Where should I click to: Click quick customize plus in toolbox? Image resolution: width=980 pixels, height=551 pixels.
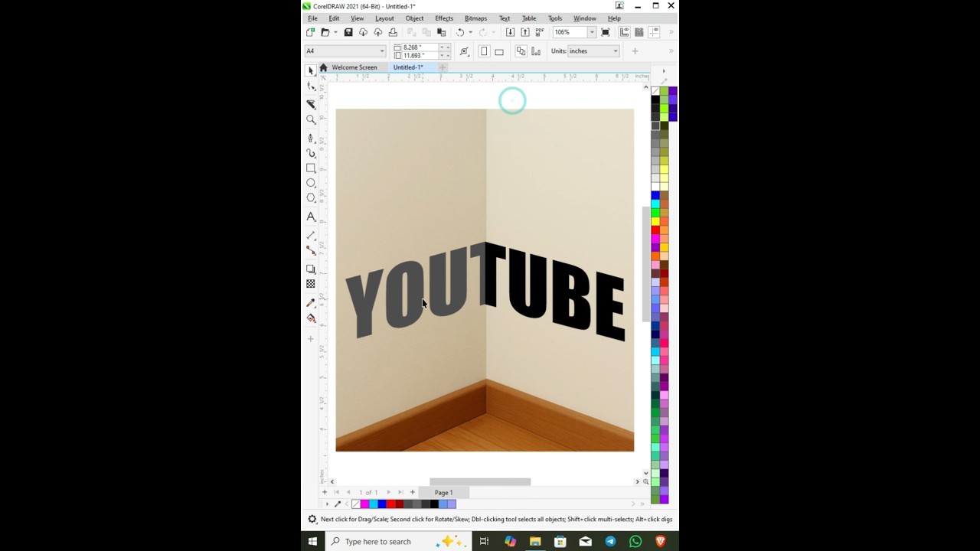311,339
